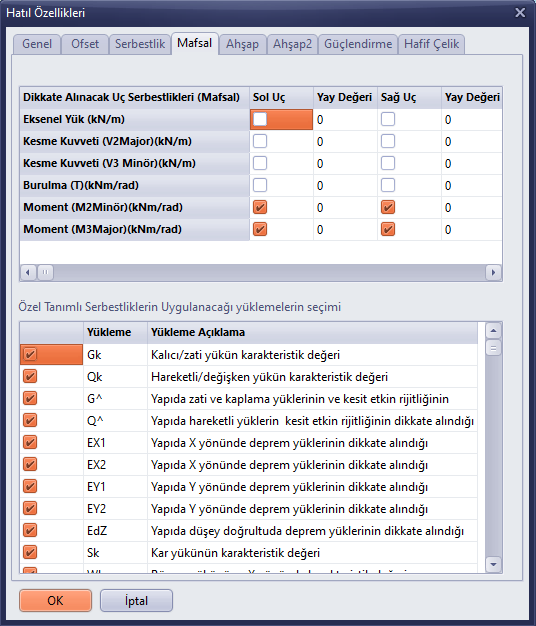Edit Sol Uç Yay Değeri for Kesme Kuvveti V2Major
The height and width of the screenshot is (626, 536).
click(345, 142)
